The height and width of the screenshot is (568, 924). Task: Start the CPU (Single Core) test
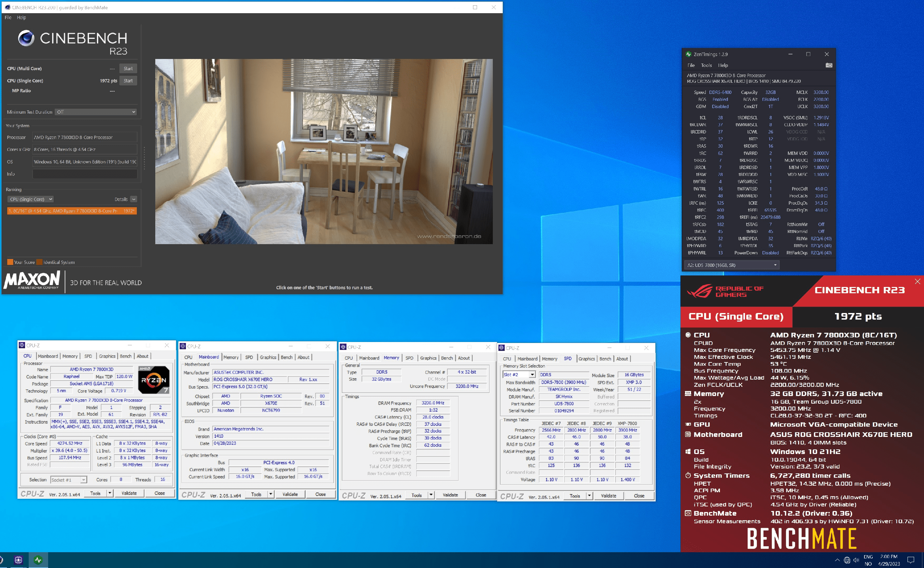pyautogui.click(x=128, y=80)
